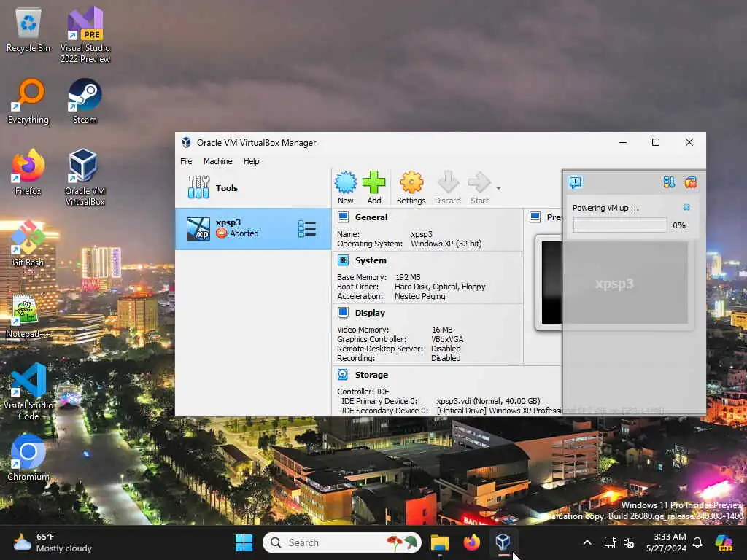This screenshot has width=747, height=560.
Task: Click the Windows Start button on taskbar
Action: 244,542
